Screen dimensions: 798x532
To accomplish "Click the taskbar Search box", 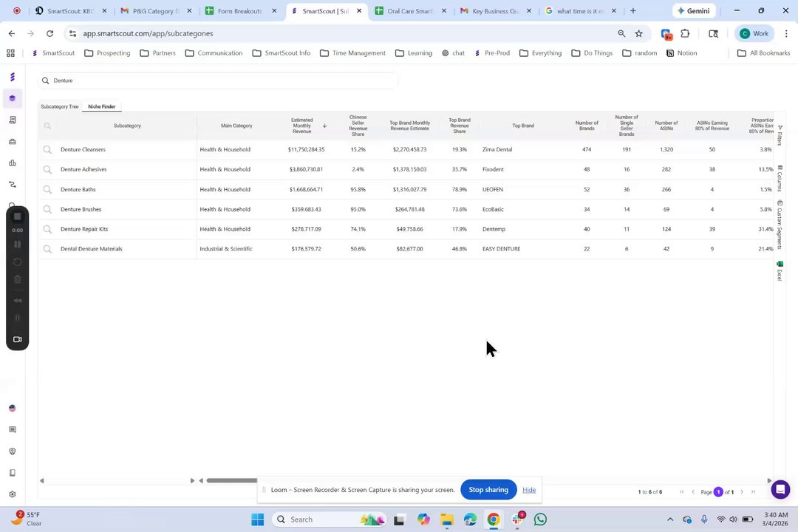I will coord(330,519).
